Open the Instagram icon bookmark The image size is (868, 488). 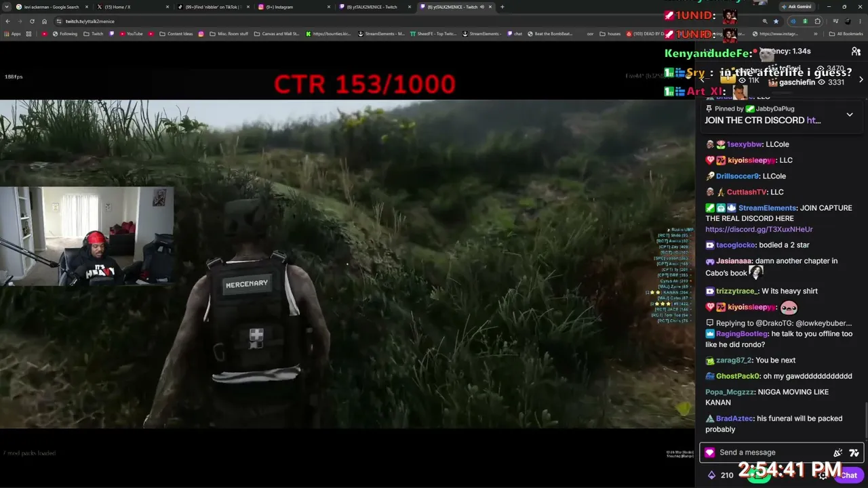pyautogui.click(x=201, y=34)
